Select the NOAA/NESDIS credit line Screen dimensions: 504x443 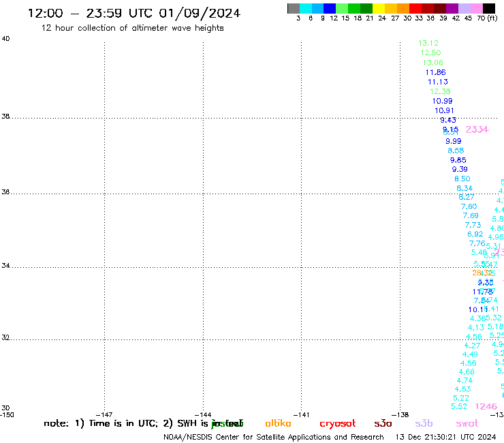(x=274, y=438)
